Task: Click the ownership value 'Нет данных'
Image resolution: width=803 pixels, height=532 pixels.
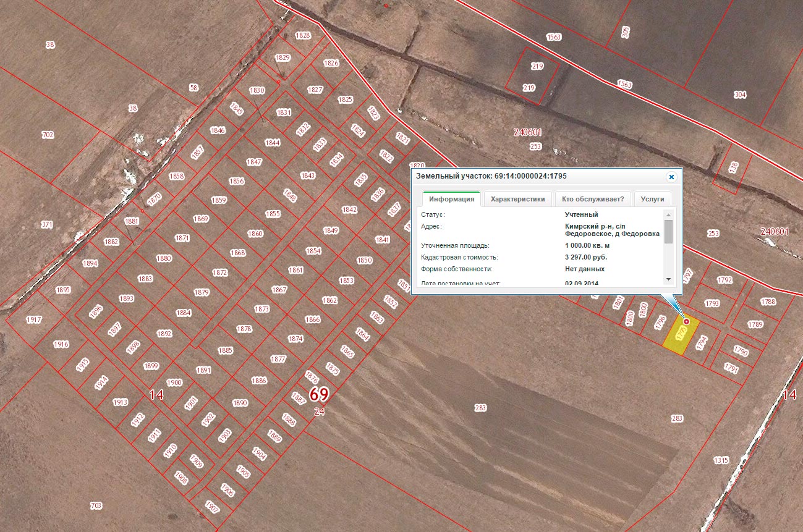Action: point(585,269)
